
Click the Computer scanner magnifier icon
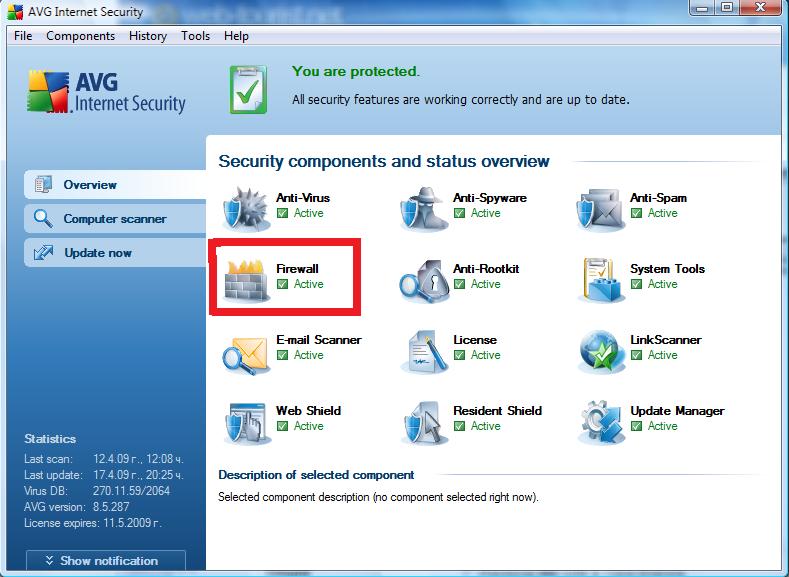43,219
